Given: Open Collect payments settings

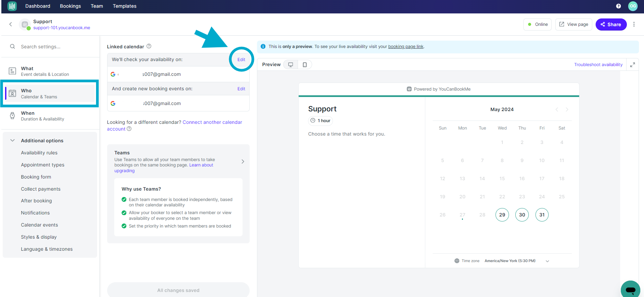Looking at the screenshot, I should click(41, 189).
